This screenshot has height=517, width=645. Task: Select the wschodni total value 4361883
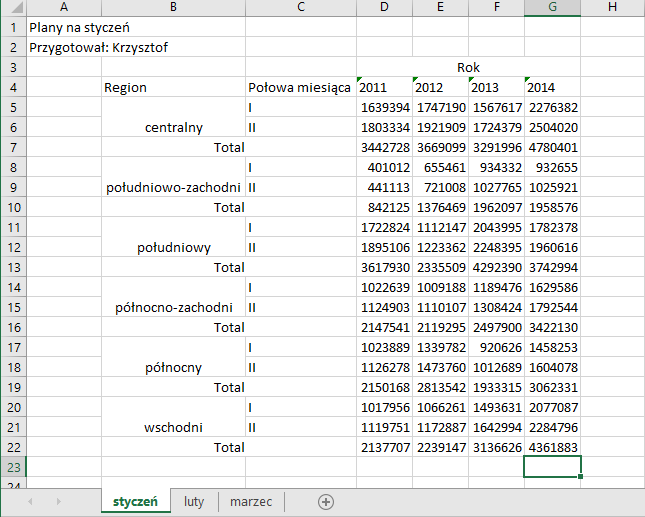tap(552, 447)
